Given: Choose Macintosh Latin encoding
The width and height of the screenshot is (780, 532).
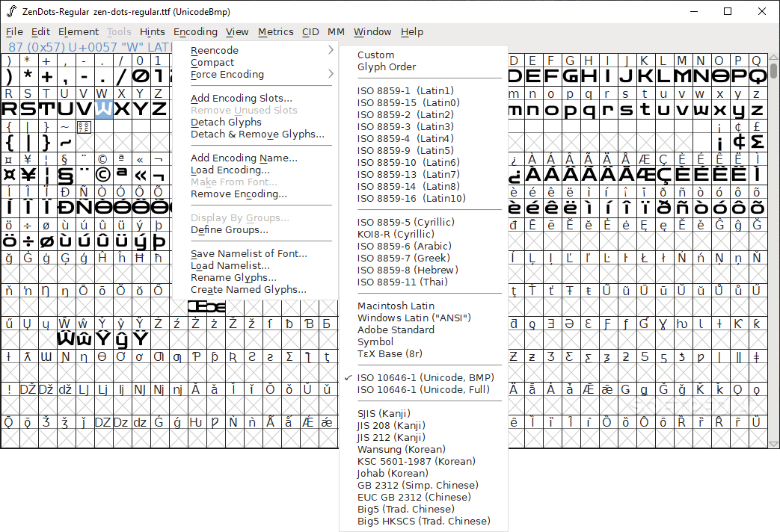Looking at the screenshot, I should [x=396, y=306].
